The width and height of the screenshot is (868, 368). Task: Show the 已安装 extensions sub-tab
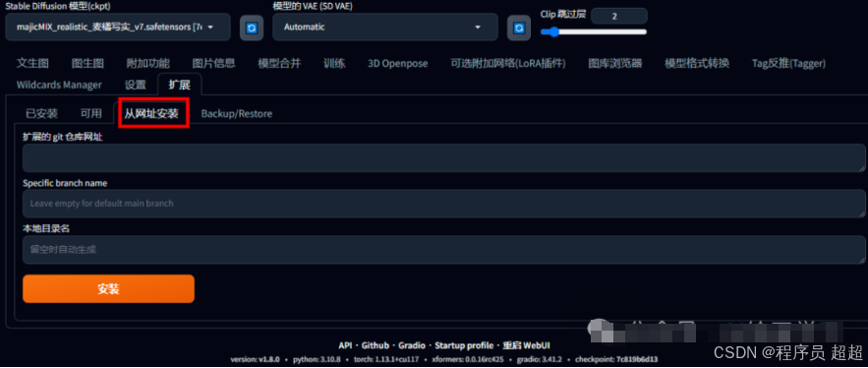coord(41,113)
